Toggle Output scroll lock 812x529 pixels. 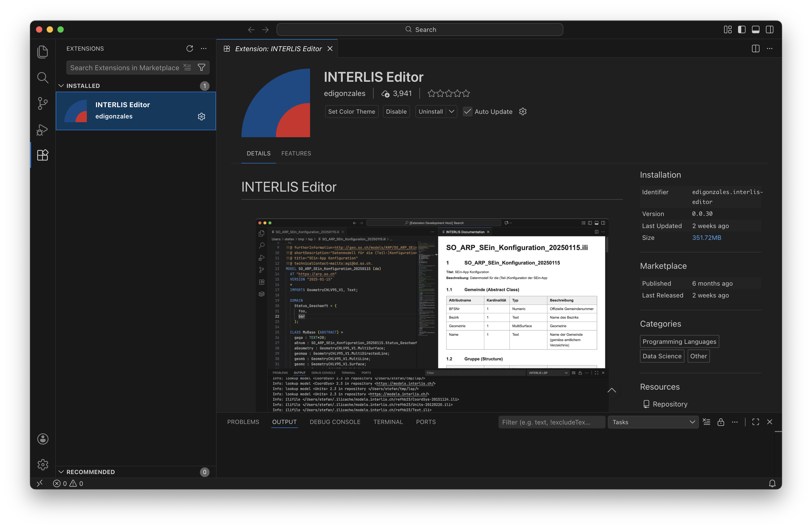(x=721, y=422)
